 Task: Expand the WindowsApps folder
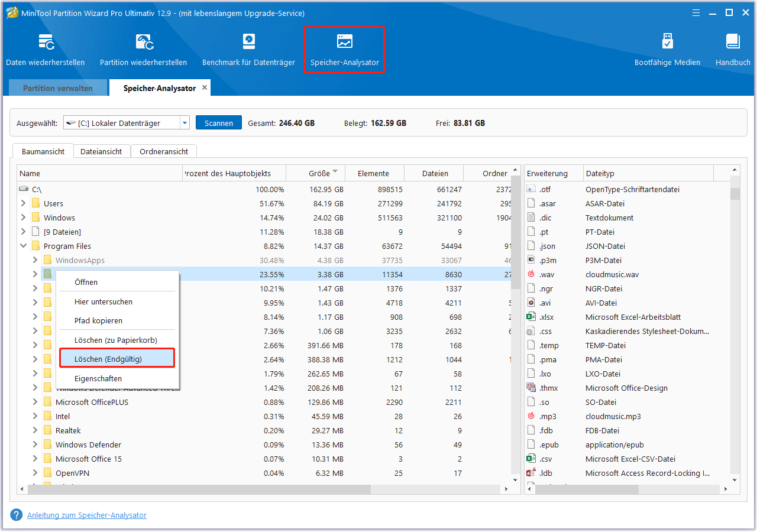pos(35,260)
